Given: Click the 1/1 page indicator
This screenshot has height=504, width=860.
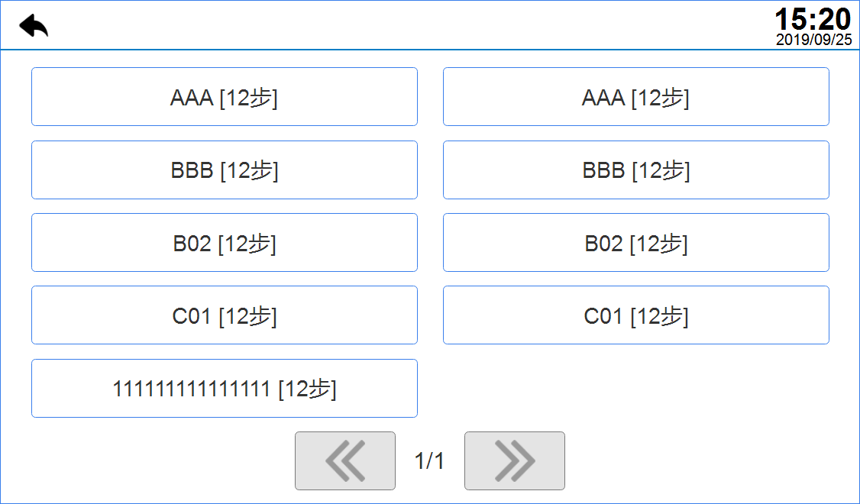Looking at the screenshot, I should [429, 460].
